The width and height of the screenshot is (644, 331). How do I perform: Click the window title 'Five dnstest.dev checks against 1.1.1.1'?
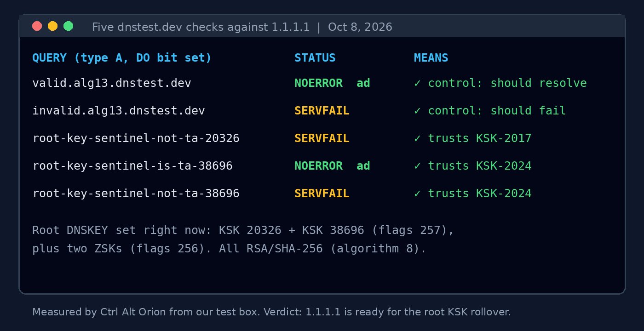tap(201, 27)
